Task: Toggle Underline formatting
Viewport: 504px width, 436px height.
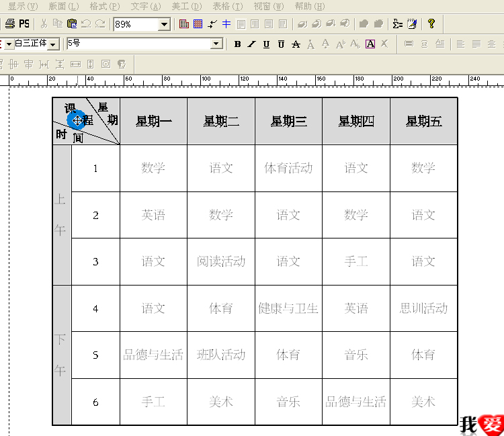Action: (266, 44)
